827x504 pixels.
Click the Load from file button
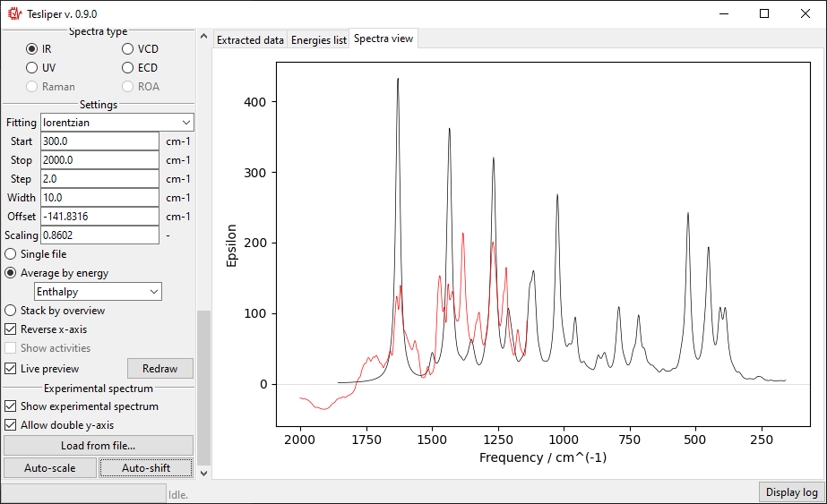[x=98, y=446]
